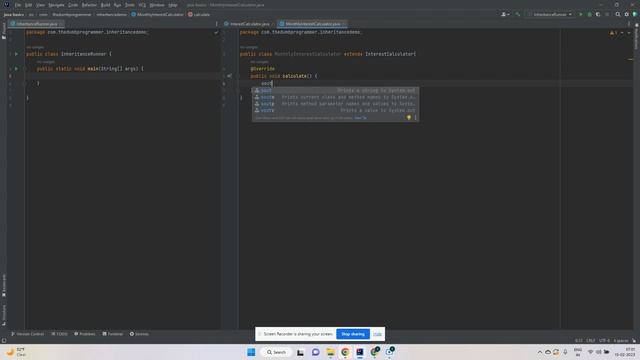Open the Problems tool window
This screenshot has width=640, height=360.
click(x=84, y=334)
